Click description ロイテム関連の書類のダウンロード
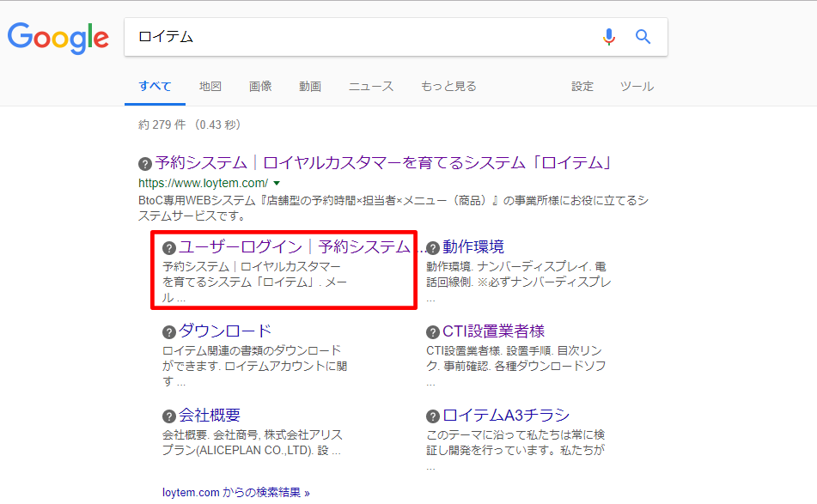Image resolution: width=817 pixels, height=504 pixels. click(x=254, y=366)
